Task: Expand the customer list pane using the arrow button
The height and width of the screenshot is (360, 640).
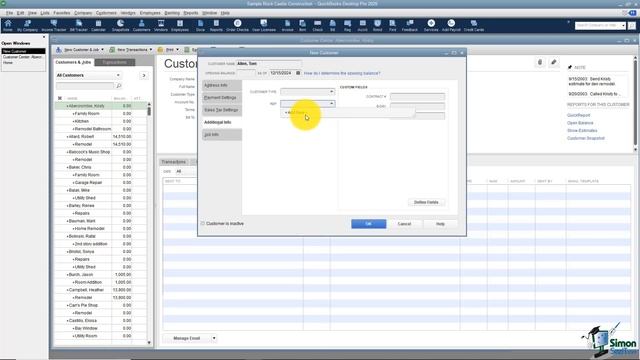Action: (x=144, y=76)
